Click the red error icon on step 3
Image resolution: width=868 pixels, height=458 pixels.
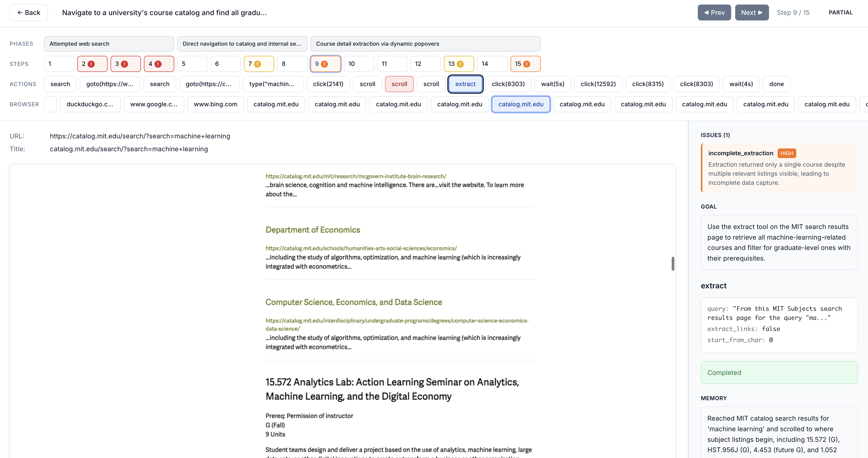tap(124, 64)
